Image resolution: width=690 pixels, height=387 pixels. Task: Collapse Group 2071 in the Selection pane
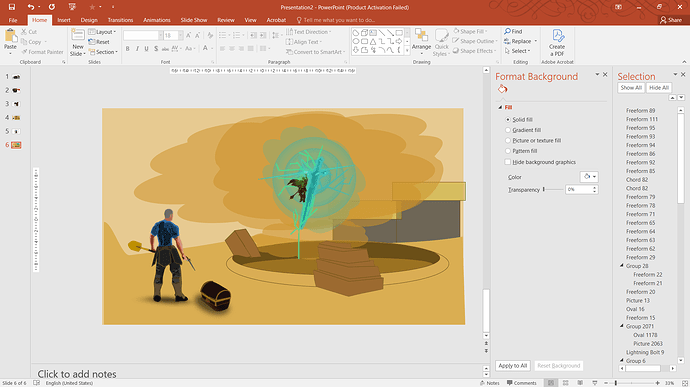tap(622, 326)
